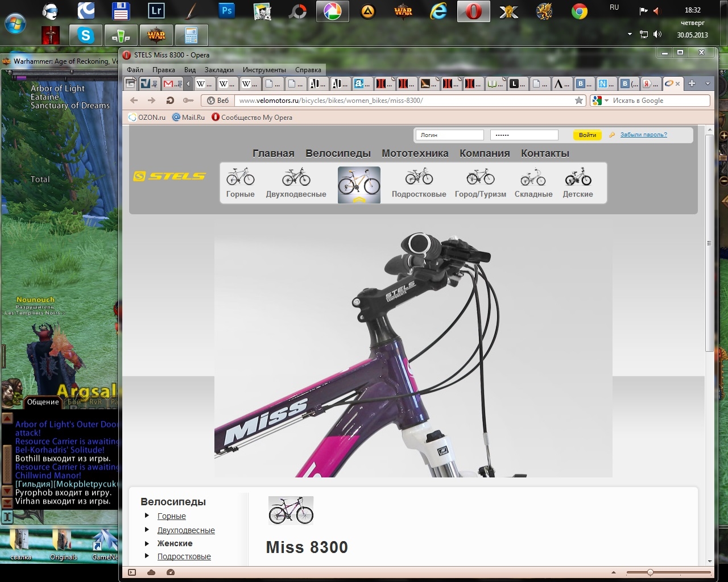
Task: Open Picasa from the taskbar
Action: [333, 11]
